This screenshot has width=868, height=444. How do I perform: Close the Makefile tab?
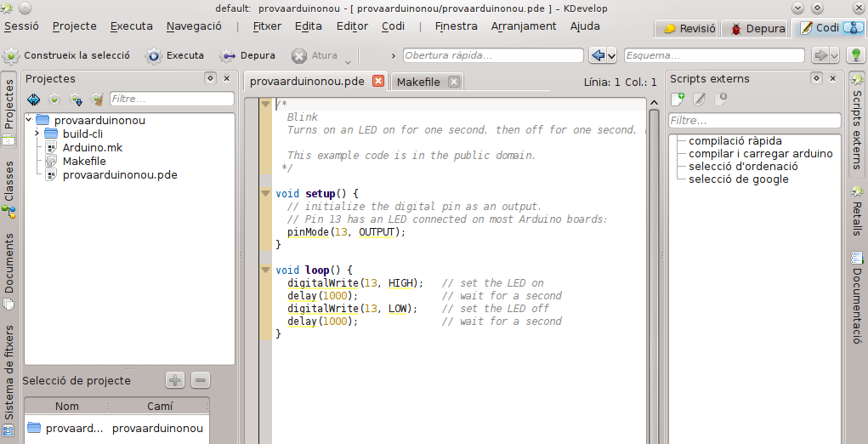tap(453, 82)
